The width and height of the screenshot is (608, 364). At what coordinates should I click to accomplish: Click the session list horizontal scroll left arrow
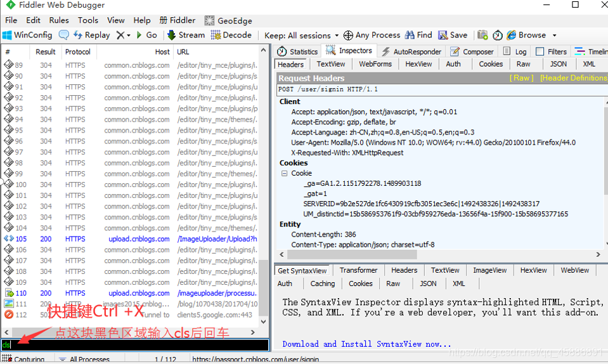pyautogui.click(x=6, y=332)
